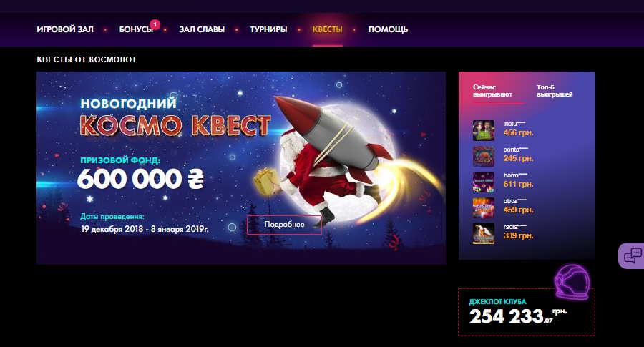Click the Santa rocket banner image
644x347 pixels.
click(241, 168)
